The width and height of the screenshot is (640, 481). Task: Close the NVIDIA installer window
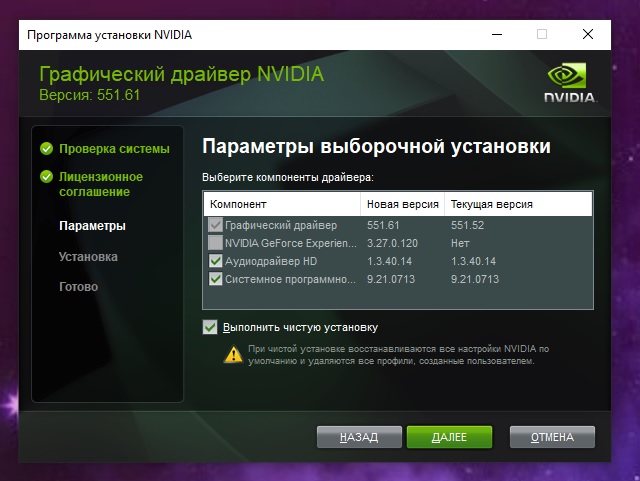[588, 34]
